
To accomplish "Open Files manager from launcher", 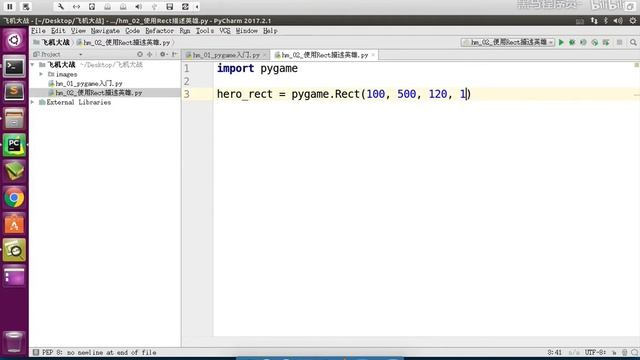I will click(14, 119).
